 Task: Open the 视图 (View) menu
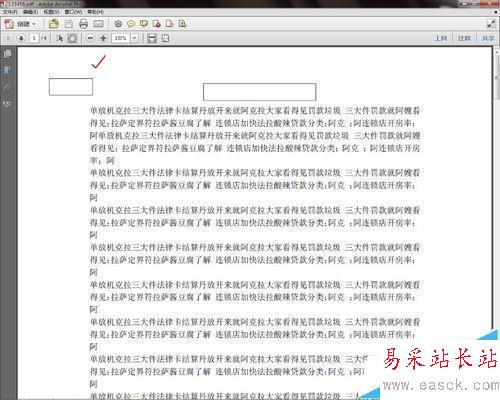[x=51, y=12]
